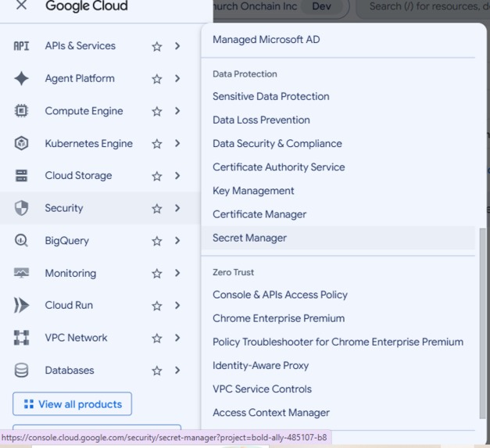Screen dimensions: 490x448
Task: Click the Security submenu vertical scrollbar
Action: (482, 324)
